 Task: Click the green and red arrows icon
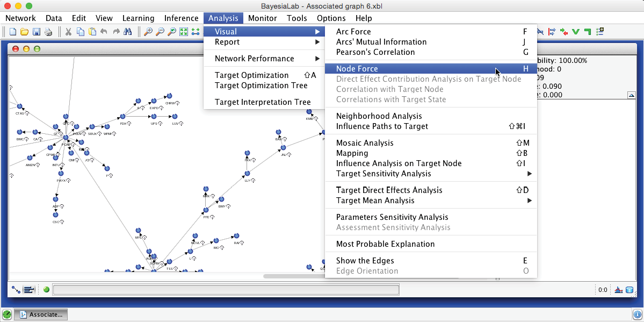coord(564,32)
